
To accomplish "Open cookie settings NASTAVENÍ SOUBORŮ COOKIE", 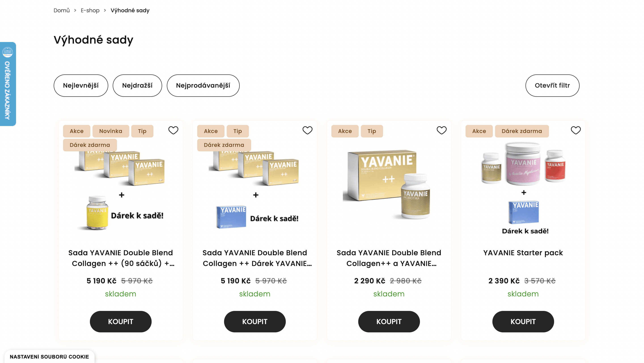I will point(49,357).
